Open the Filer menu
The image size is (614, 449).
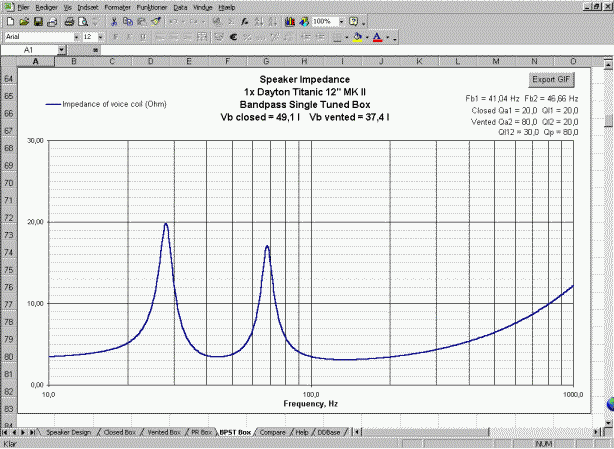tap(23, 7)
